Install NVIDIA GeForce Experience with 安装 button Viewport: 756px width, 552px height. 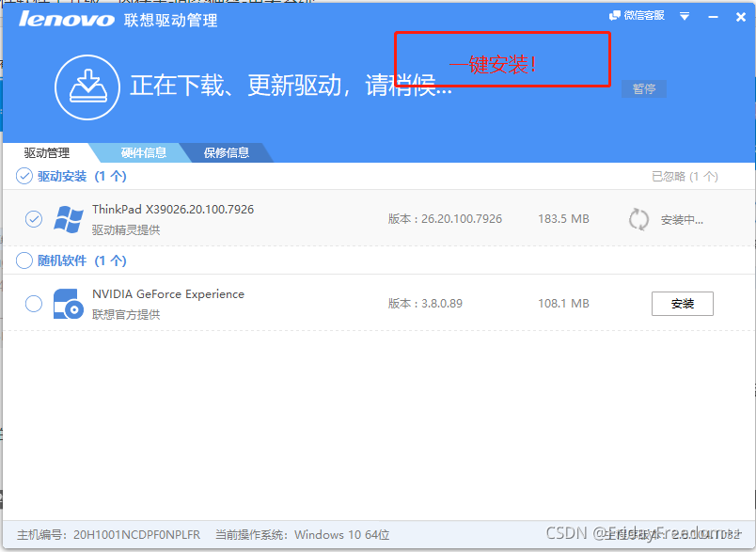683,304
